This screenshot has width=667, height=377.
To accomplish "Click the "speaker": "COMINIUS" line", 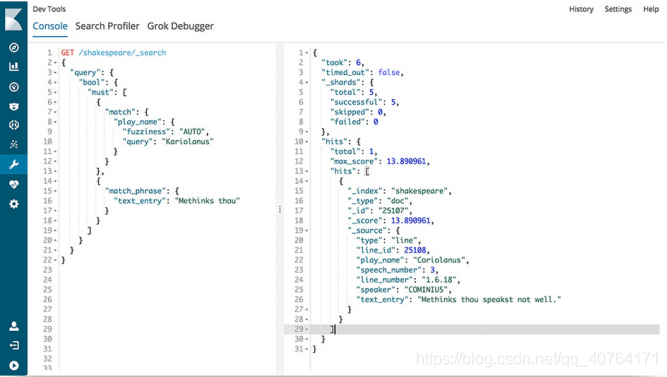I will pyautogui.click(x=404, y=290).
